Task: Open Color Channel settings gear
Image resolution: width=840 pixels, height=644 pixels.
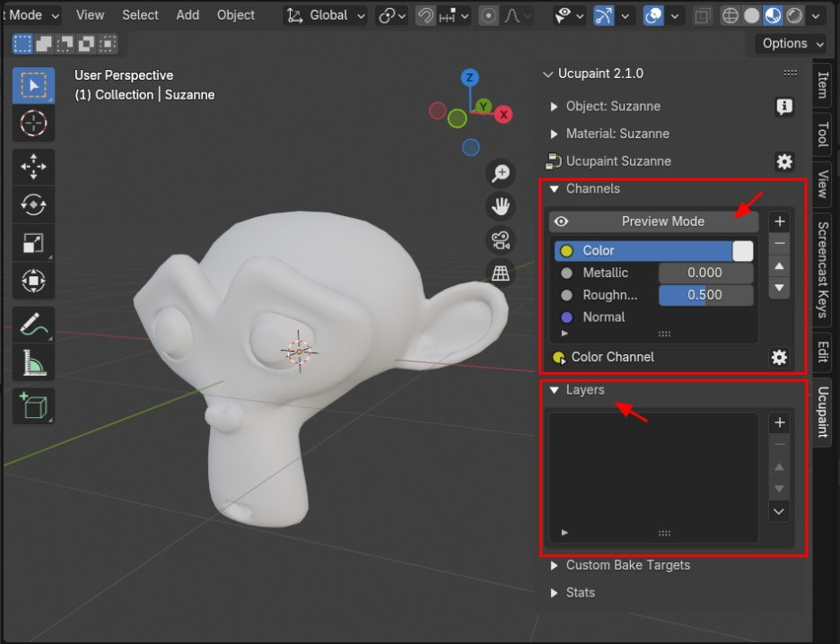Action: coord(779,357)
